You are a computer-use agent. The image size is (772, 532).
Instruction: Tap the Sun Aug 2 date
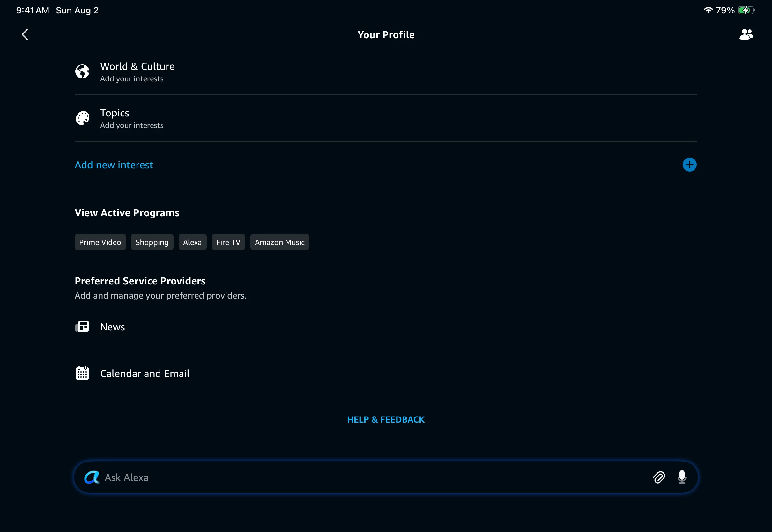tap(77, 10)
